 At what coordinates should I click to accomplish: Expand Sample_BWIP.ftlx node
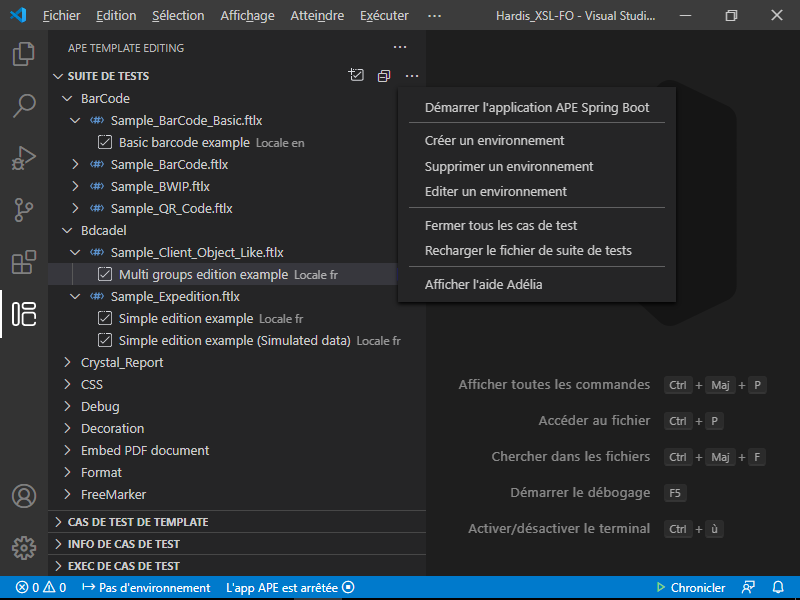(x=75, y=186)
